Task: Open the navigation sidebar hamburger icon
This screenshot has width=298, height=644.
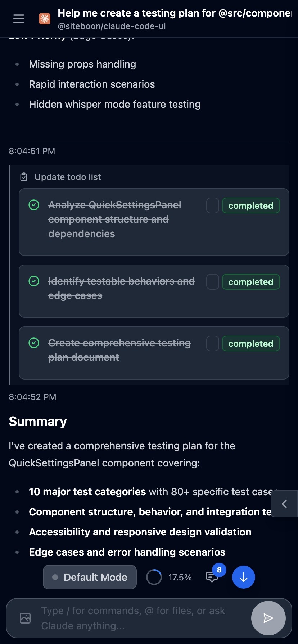Action: coord(18,19)
